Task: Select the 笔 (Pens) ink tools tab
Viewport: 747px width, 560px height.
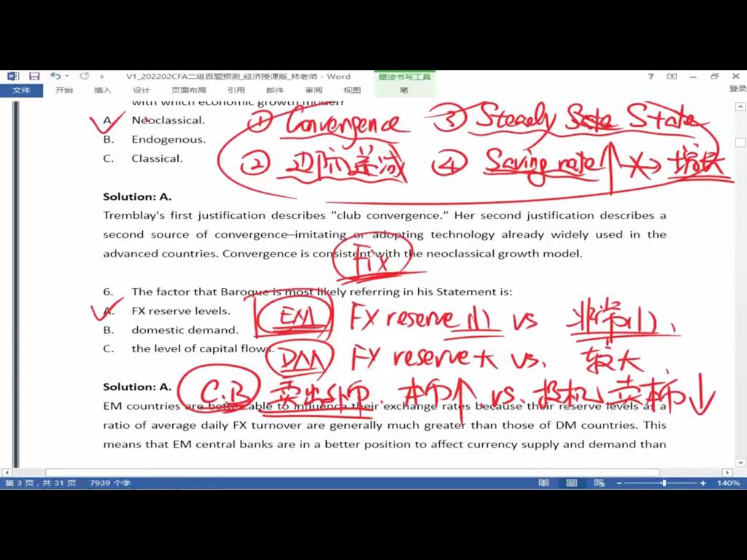Action: pos(404,90)
